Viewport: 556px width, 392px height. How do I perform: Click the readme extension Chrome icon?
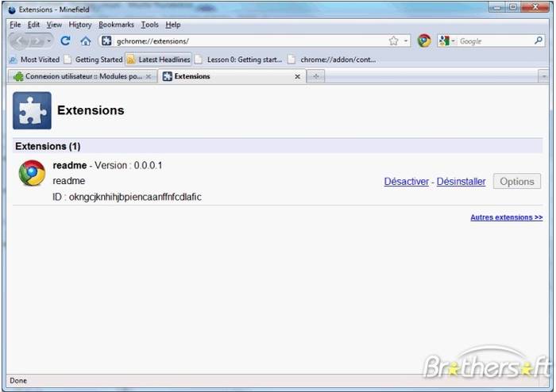pos(32,173)
